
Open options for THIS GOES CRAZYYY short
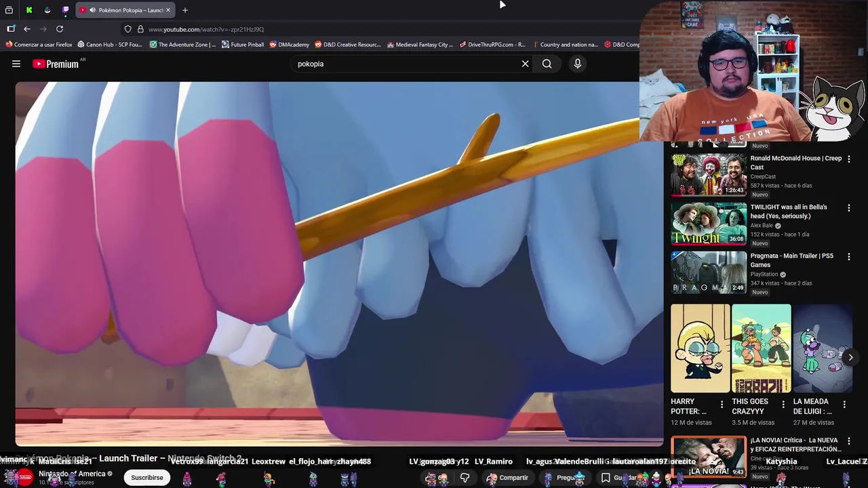pyautogui.click(x=783, y=404)
